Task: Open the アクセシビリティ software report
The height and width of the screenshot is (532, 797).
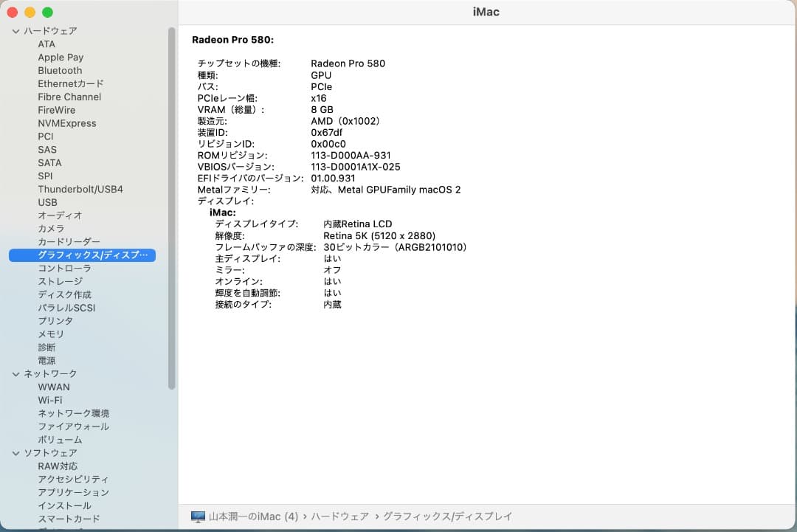Action: tap(75, 479)
